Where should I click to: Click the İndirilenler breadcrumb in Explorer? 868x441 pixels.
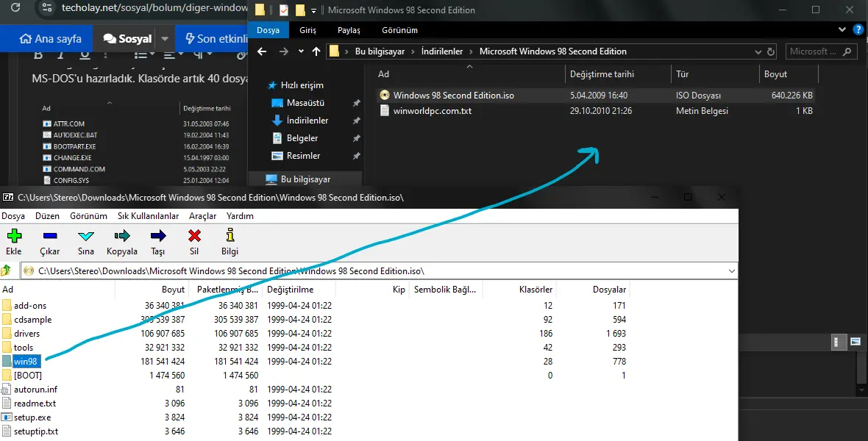click(442, 51)
